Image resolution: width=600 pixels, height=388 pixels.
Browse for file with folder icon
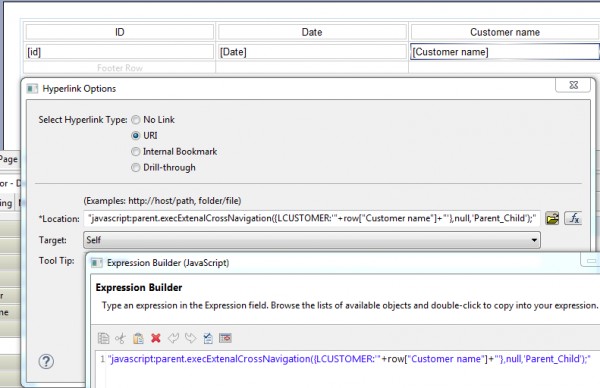[552, 218]
